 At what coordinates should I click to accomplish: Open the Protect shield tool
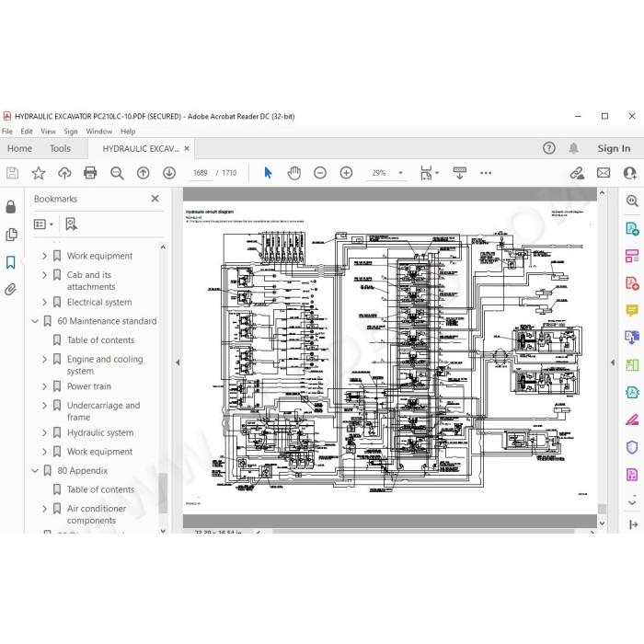click(632, 447)
